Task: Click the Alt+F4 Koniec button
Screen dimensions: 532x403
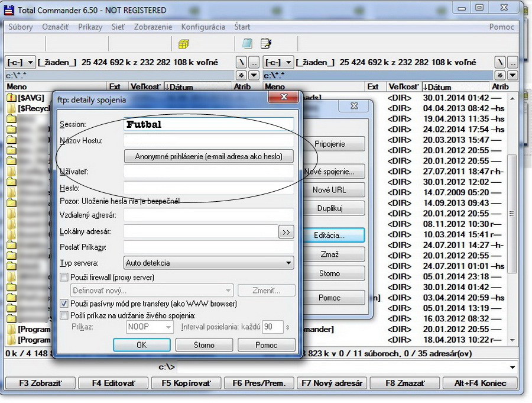Action: click(x=480, y=383)
